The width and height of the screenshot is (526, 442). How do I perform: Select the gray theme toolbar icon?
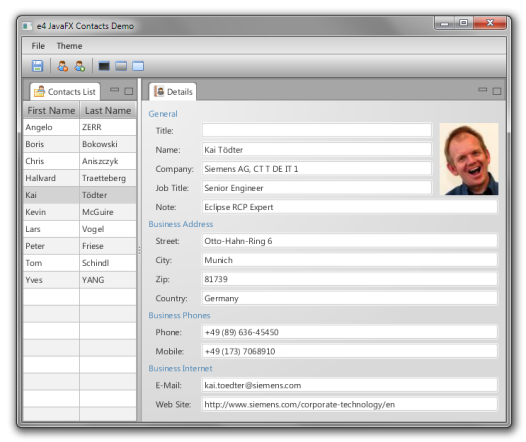point(121,66)
